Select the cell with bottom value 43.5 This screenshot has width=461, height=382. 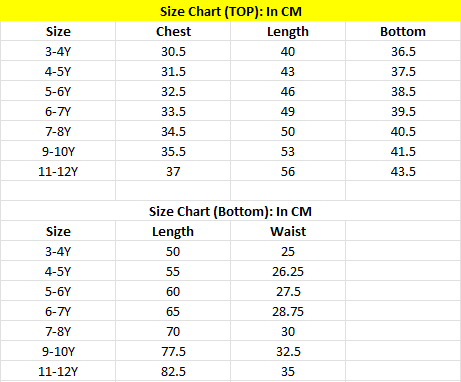403,171
